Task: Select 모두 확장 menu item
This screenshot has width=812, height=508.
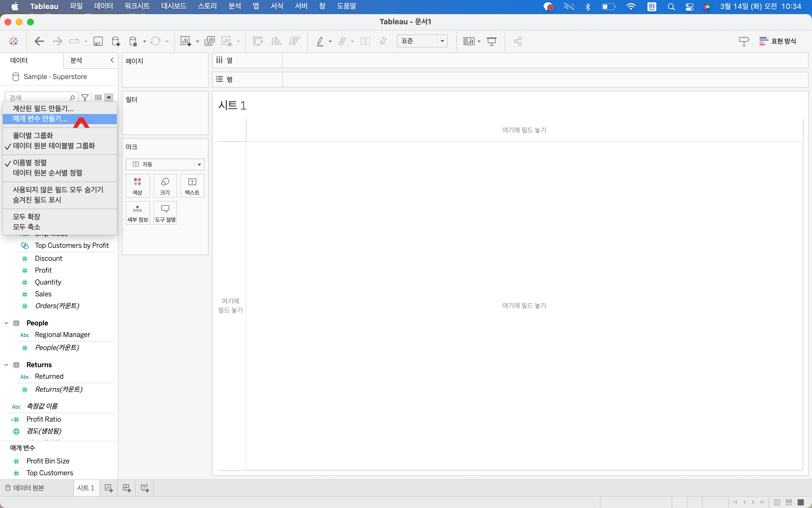Action: pyautogui.click(x=59, y=217)
